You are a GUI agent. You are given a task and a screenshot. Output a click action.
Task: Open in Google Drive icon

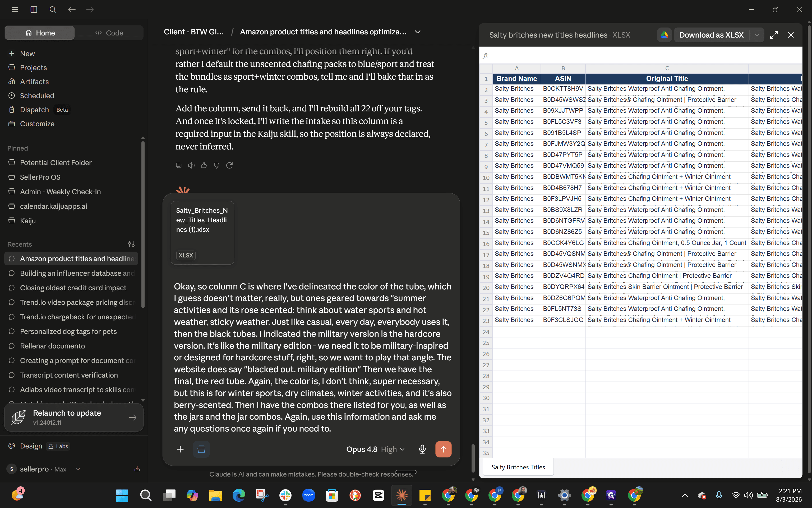(x=664, y=35)
